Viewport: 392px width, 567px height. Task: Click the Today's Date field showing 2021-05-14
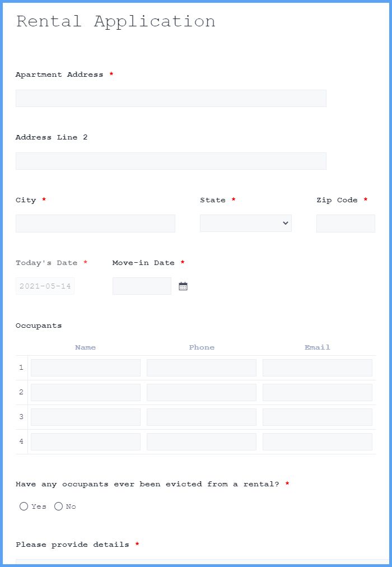(x=45, y=286)
